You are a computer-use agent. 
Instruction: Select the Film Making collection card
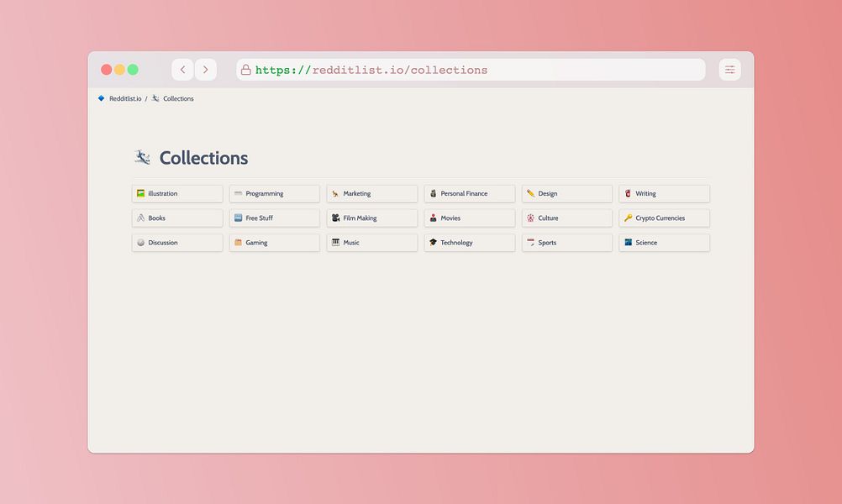(372, 218)
